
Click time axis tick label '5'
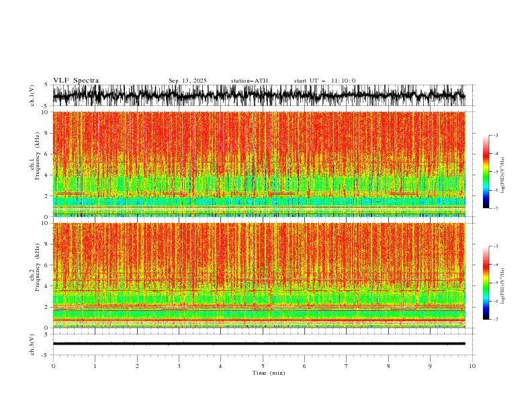(263, 366)
